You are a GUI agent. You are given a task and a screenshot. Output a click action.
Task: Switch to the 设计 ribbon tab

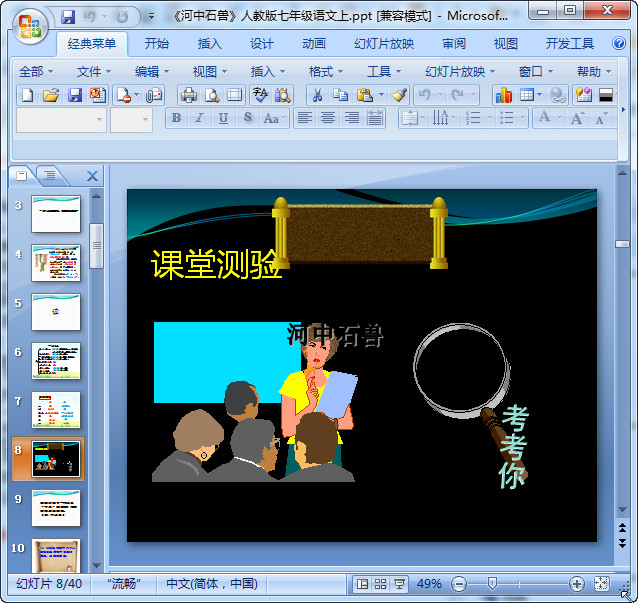coord(262,44)
